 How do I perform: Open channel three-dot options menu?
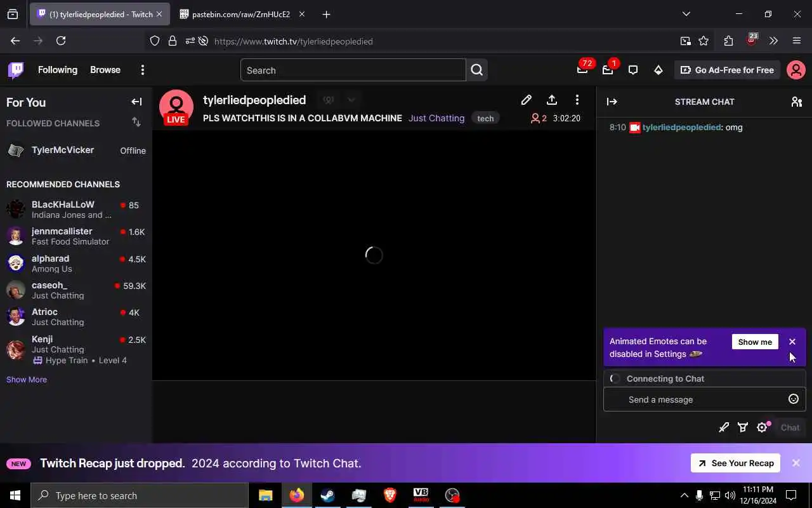577,100
